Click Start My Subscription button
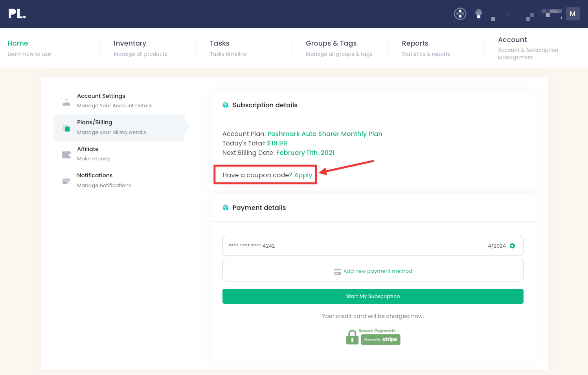This screenshot has width=588, height=375. click(x=373, y=296)
